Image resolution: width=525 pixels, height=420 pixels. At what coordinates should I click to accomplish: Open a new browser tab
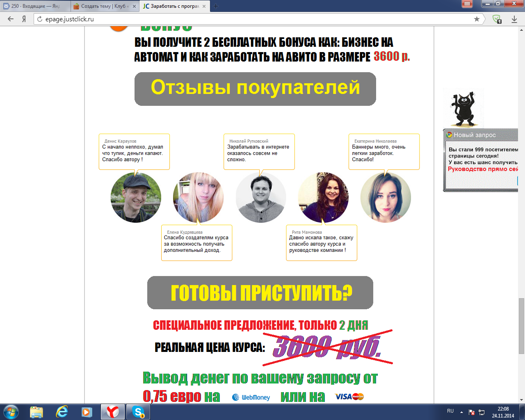coord(216,6)
